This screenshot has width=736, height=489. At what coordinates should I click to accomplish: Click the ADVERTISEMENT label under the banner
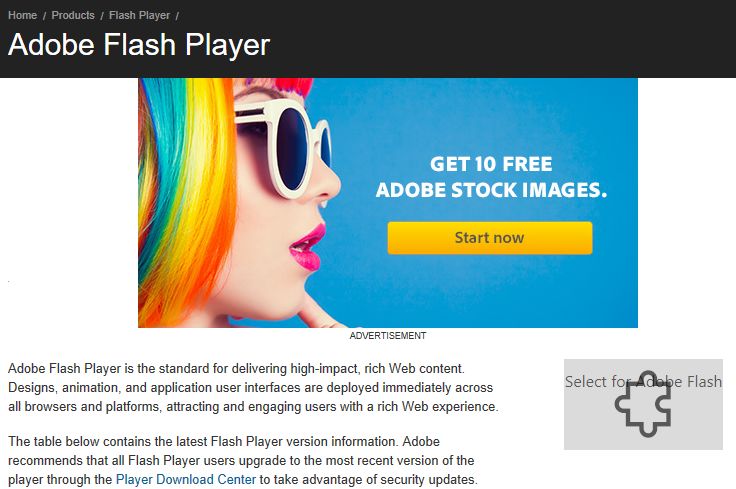click(388, 336)
